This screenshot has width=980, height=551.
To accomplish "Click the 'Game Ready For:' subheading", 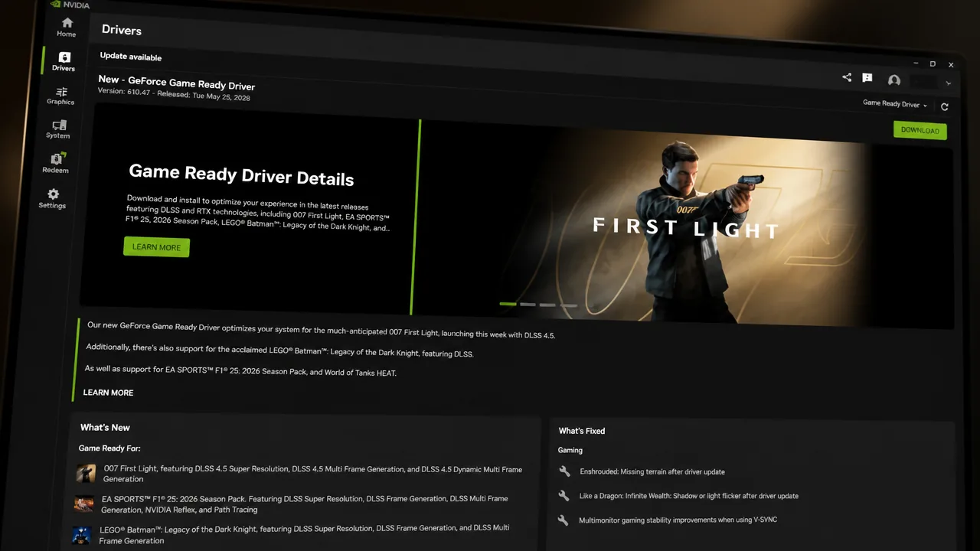I will pyautogui.click(x=109, y=448).
